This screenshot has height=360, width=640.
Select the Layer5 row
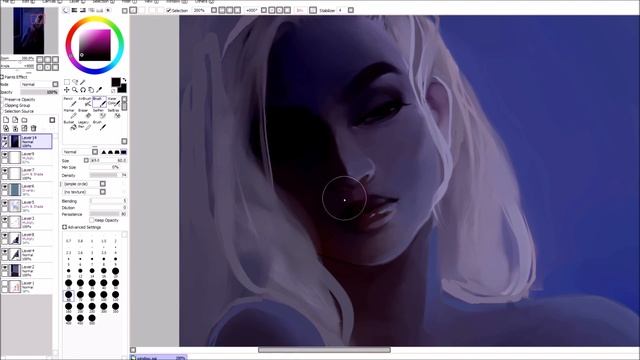[x=27, y=206]
